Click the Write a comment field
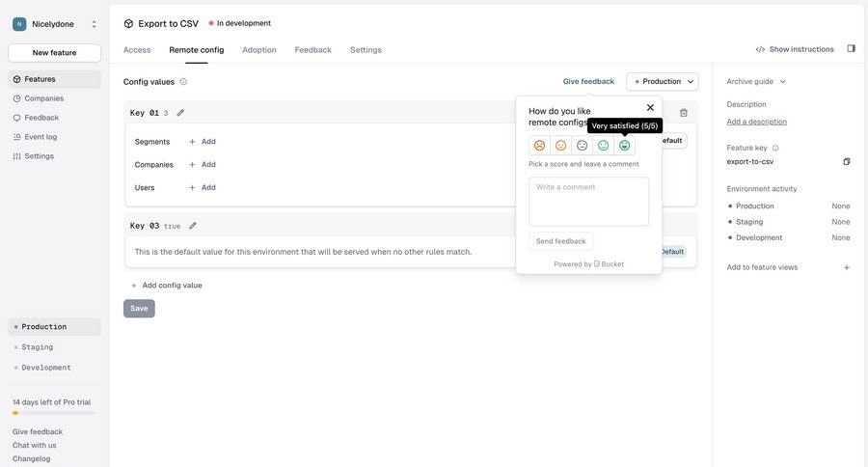 click(588, 202)
